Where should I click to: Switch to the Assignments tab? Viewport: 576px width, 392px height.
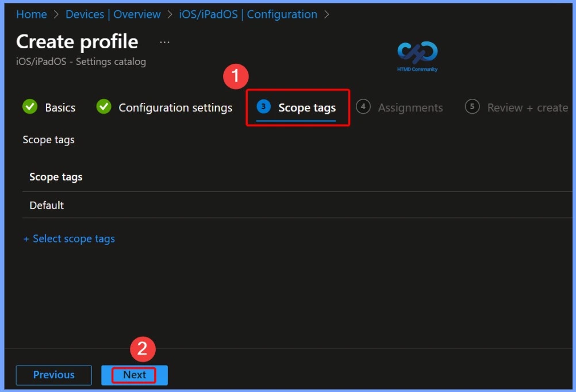tap(410, 107)
